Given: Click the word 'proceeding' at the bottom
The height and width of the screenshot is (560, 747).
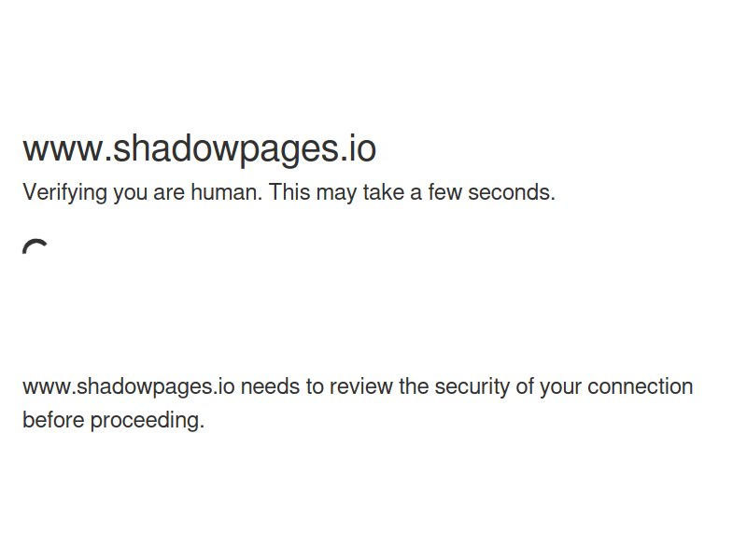Looking at the screenshot, I should point(148,421).
